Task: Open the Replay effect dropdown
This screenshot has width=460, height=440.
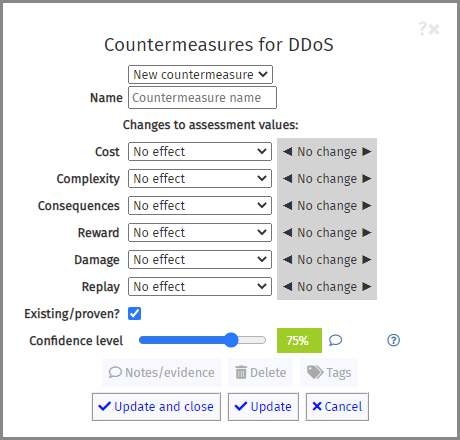Action: click(200, 286)
